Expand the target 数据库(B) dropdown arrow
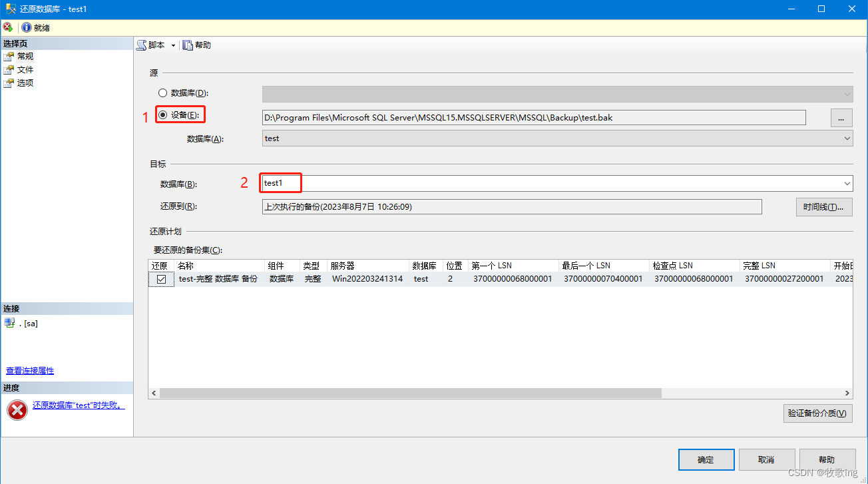The height and width of the screenshot is (484, 868). pyautogui.click(x=847, y=183)
